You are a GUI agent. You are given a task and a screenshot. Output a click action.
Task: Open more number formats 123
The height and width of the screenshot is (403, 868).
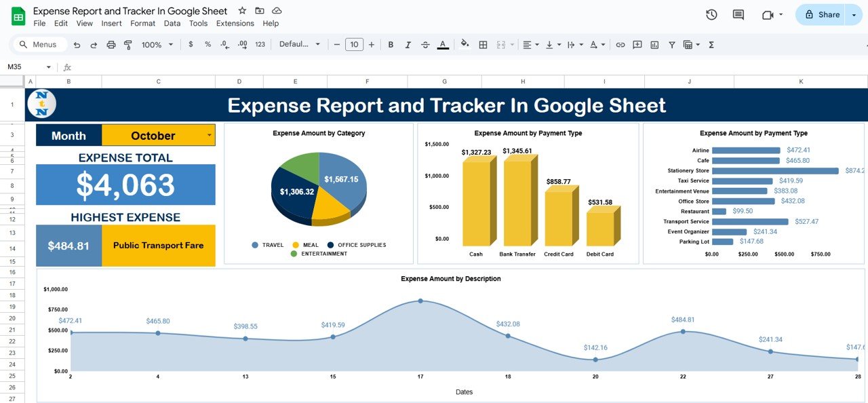260,45
